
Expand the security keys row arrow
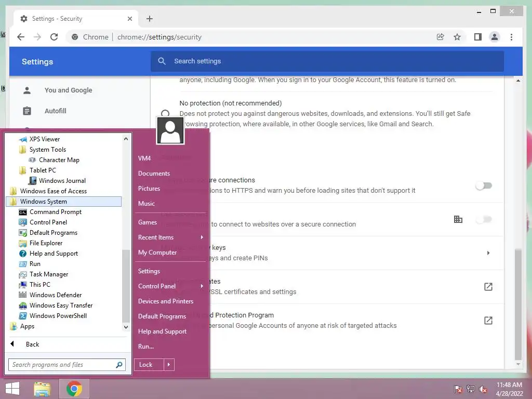488,253
